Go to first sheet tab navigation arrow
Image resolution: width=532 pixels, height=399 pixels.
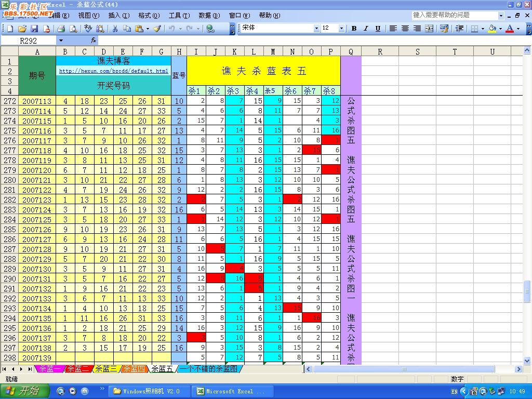pos(5,369)
